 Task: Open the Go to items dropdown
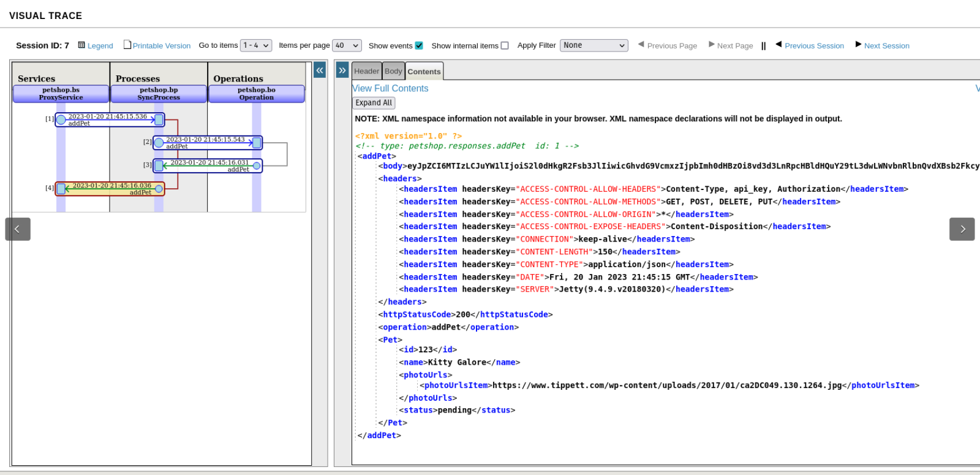pos(256,45)
